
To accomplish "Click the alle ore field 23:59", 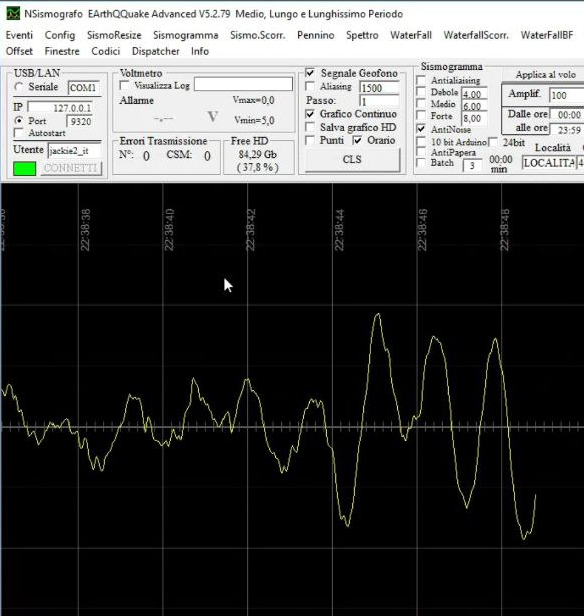I will coord(567,130).
